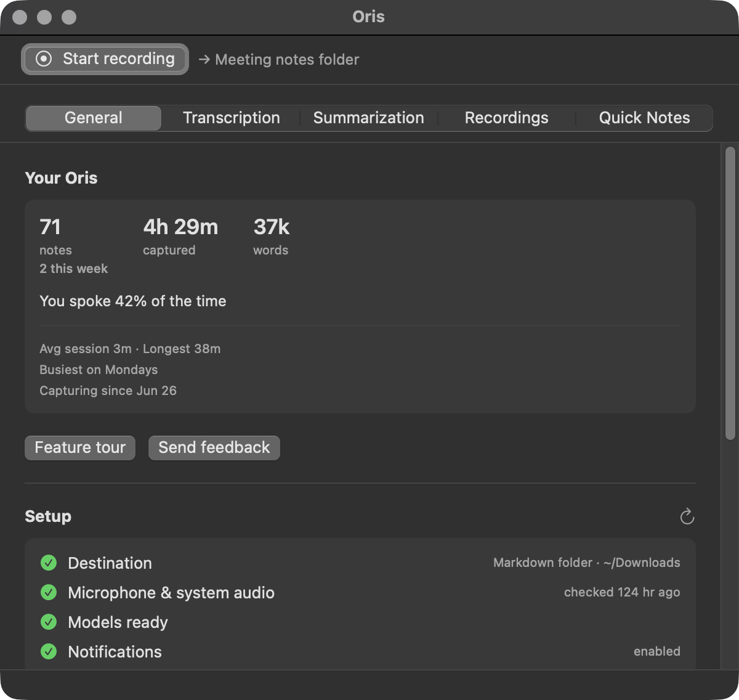739x700 pixels.
Task: Click the 'enabled' notifications status
Action: coord(657,651)
